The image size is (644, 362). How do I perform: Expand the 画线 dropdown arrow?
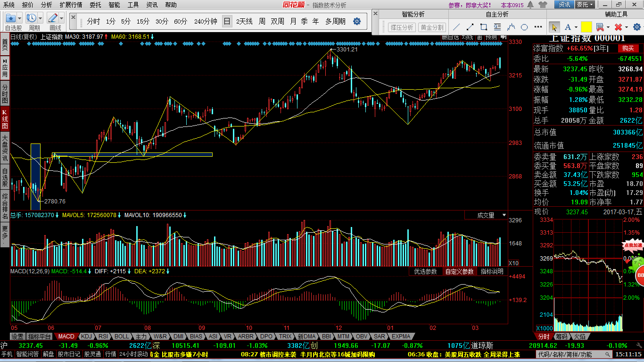point(62,18)
